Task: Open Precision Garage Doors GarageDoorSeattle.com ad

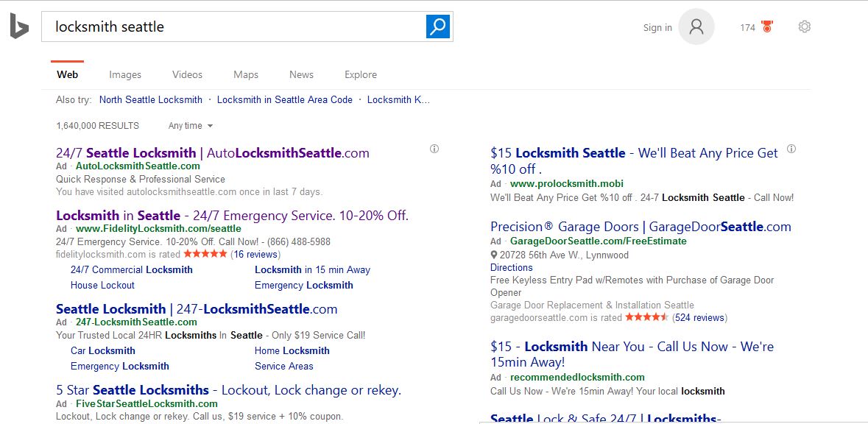Action: [x=641, y=227]
